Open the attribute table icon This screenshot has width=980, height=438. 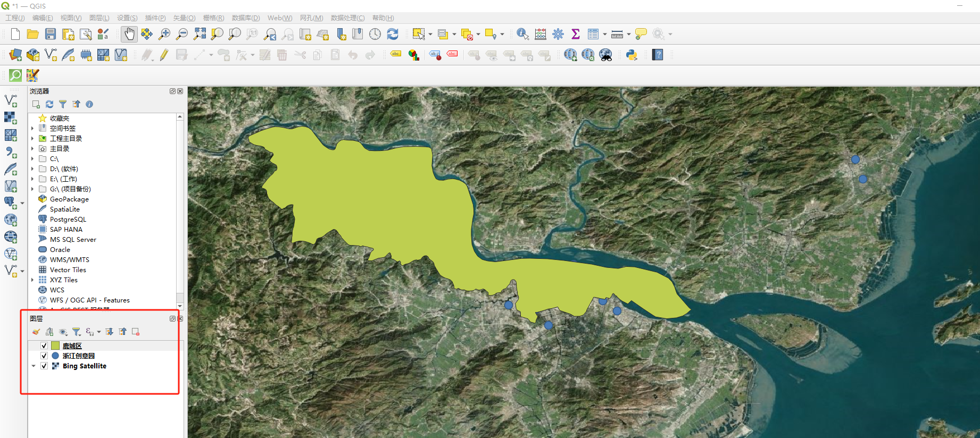[593, 34]
